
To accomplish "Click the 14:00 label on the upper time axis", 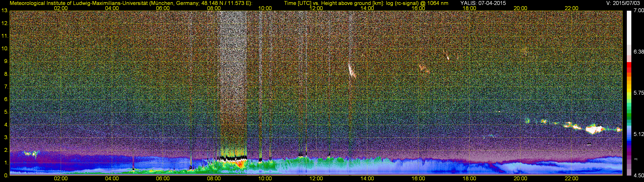I will pos(367,8).
